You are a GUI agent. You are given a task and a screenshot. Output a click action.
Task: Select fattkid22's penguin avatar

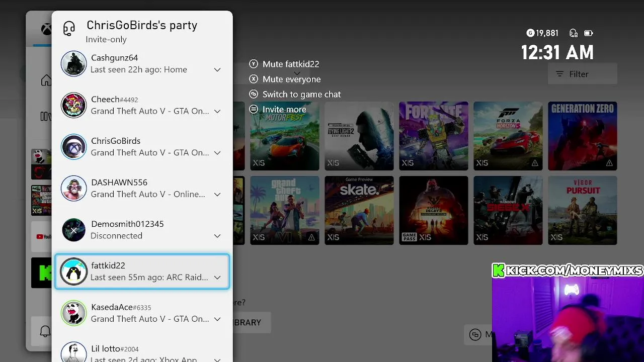coord(74,271)
